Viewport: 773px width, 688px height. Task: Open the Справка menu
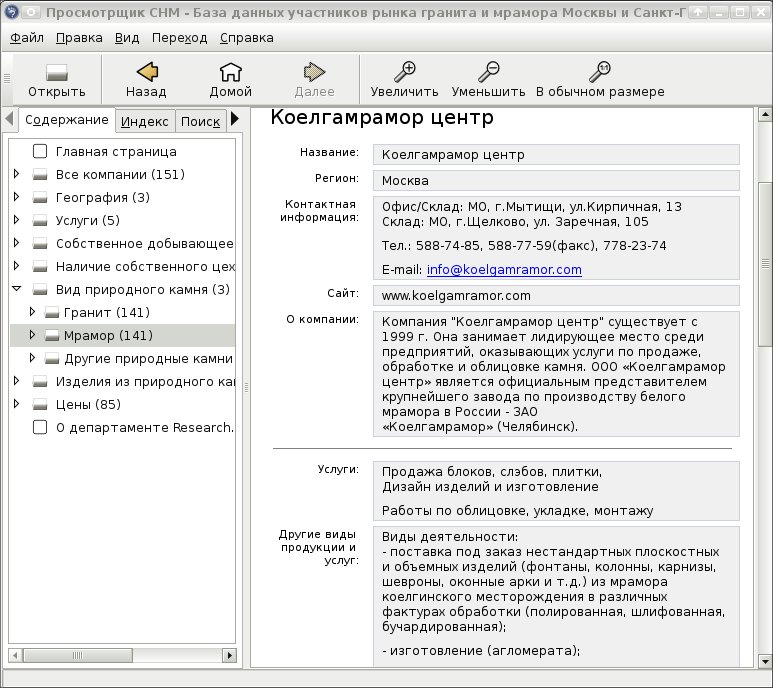[246, 38]
